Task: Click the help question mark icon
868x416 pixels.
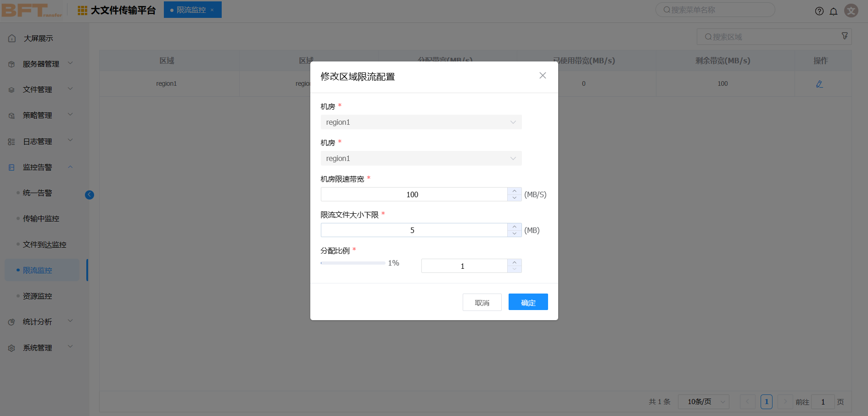Action: [819, 11]
